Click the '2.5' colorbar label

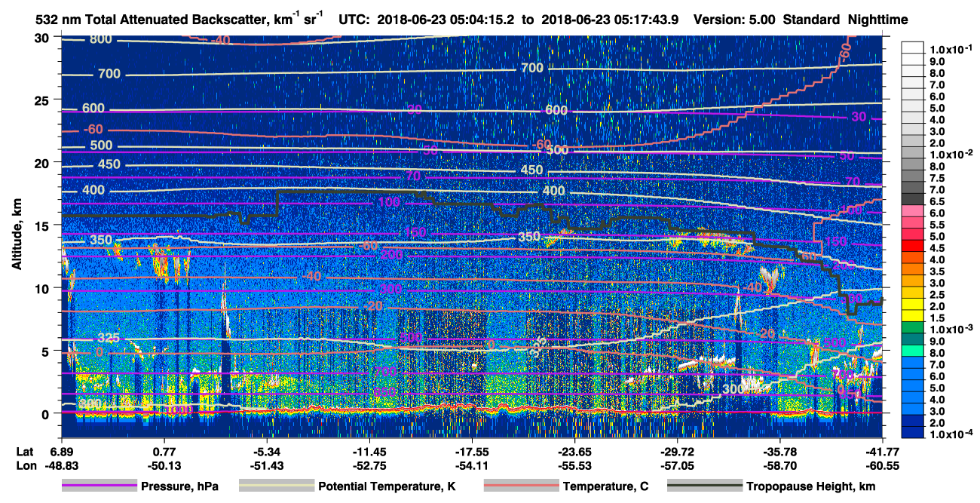point(939,294)
